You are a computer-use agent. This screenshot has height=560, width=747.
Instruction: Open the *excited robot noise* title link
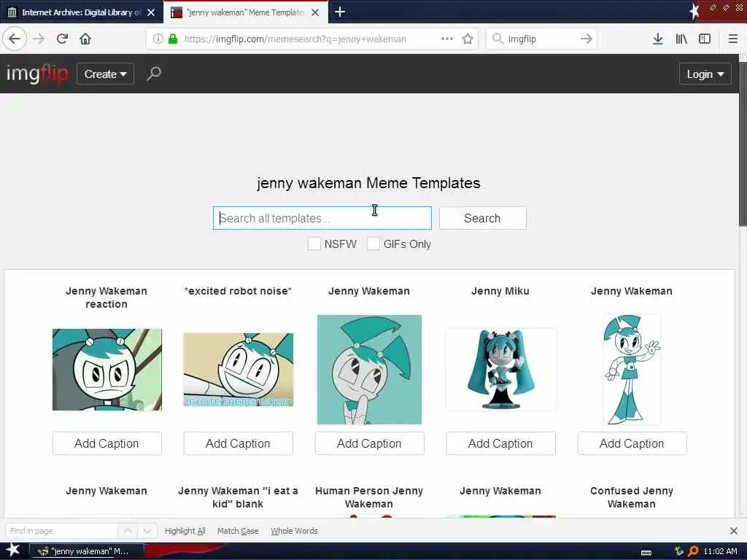coord(238,291)
